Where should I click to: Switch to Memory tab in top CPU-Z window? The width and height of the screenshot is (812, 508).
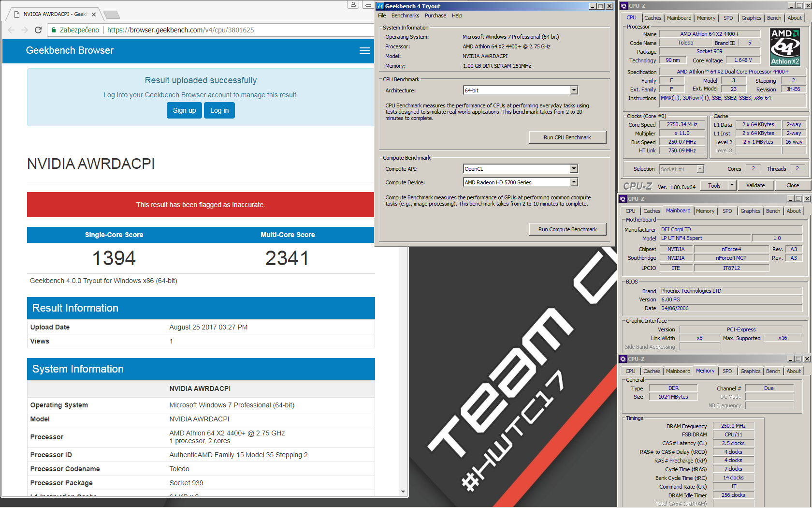pos(706,18)
